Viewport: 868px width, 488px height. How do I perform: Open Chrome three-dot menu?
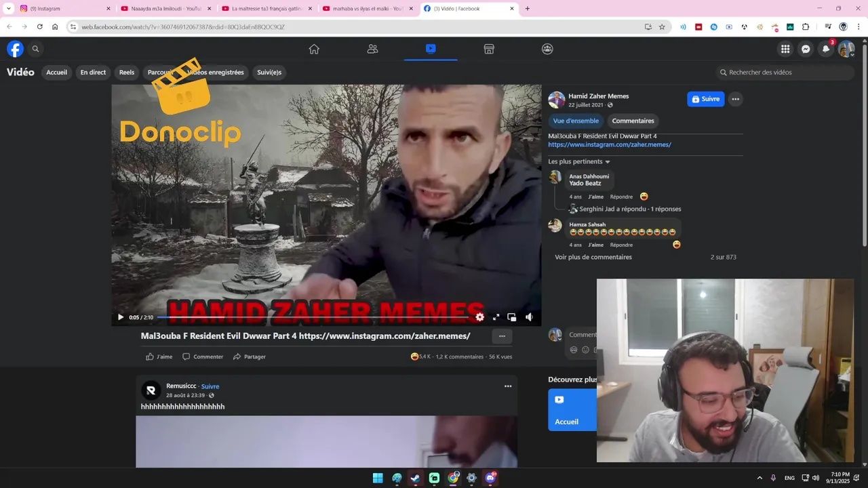pos(858,26)
